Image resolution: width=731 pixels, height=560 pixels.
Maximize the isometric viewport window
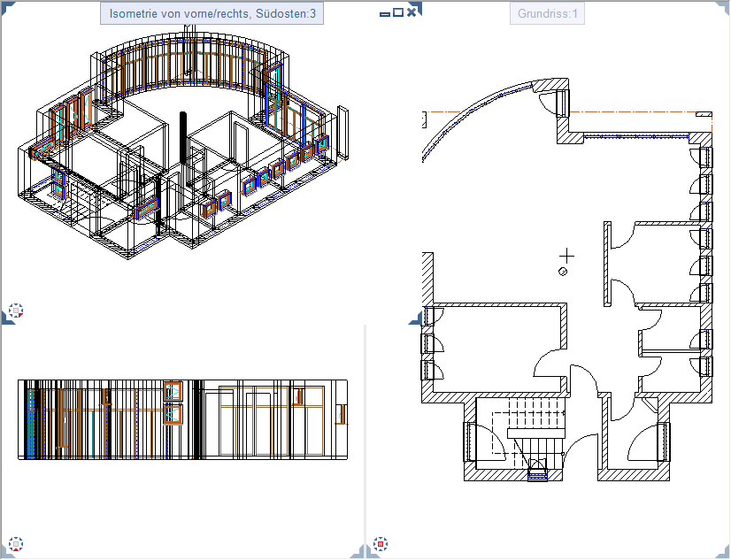pyautogui.click(x=398, y=12)
